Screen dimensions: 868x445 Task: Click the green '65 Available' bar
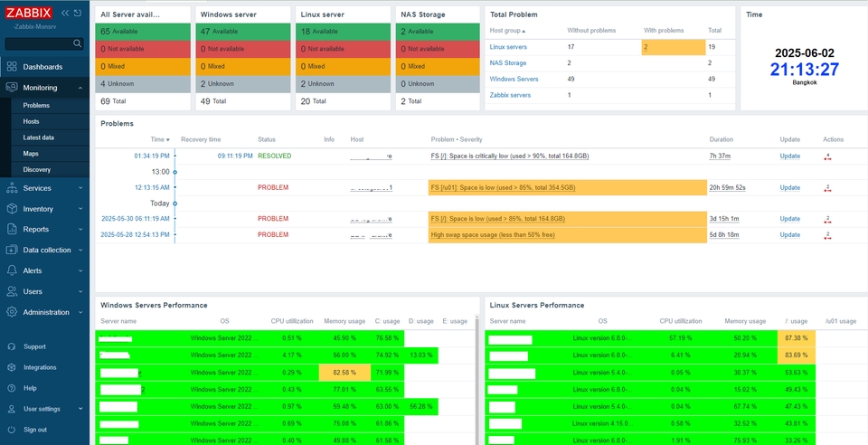point(143,32)
